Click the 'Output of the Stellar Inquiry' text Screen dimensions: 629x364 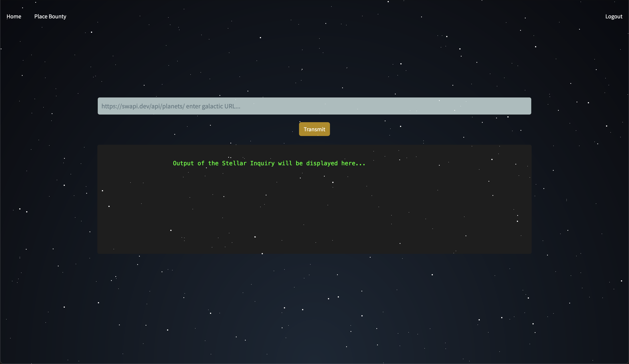[x=269, y=163]
